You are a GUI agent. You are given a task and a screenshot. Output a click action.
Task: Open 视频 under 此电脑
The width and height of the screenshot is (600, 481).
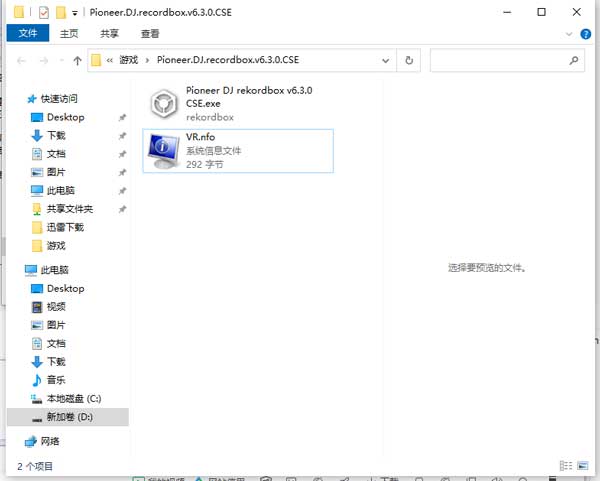[56, 307]
